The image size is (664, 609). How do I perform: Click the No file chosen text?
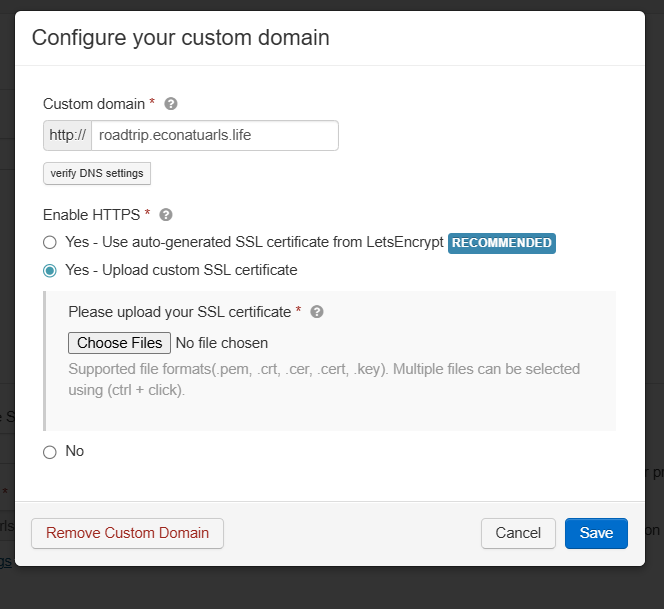(222, 343)
